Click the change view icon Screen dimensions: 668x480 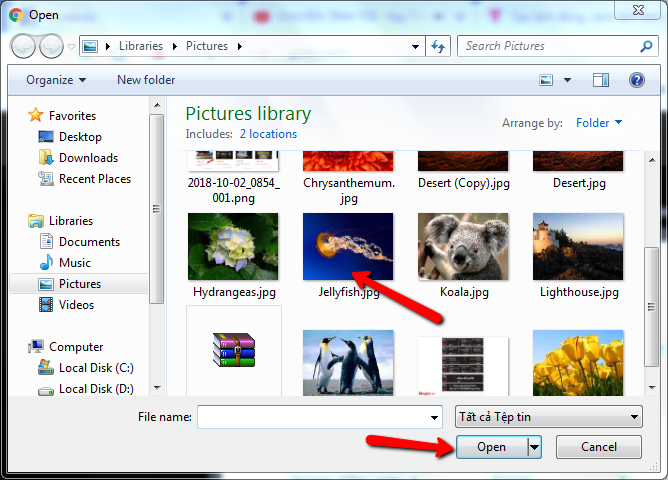pyautogui.click(x=547, y=80)
